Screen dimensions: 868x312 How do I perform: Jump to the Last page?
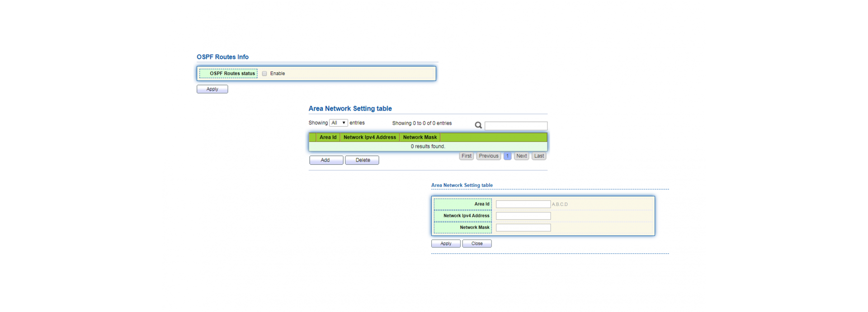coord(539,156)
